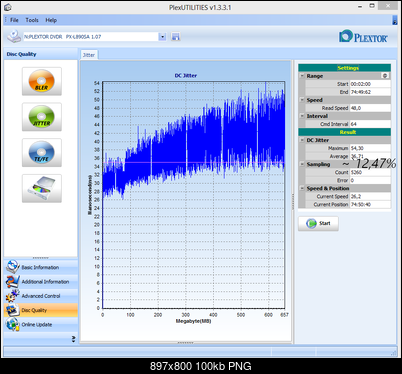The image size is (402, 374).
Task: Click the splitter grip below the chart
Action: coord(185,343)
